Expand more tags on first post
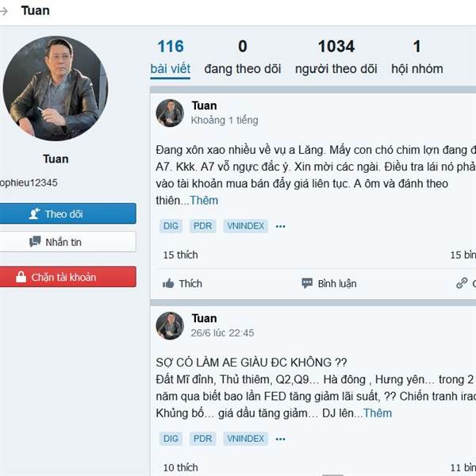 tap(280, 226)
